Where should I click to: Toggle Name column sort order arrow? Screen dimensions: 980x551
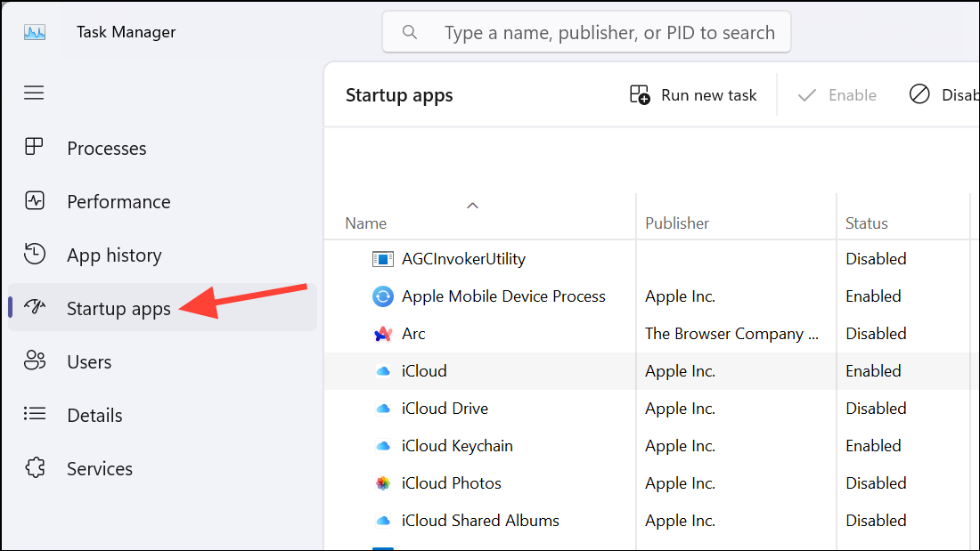pos(472,206)
